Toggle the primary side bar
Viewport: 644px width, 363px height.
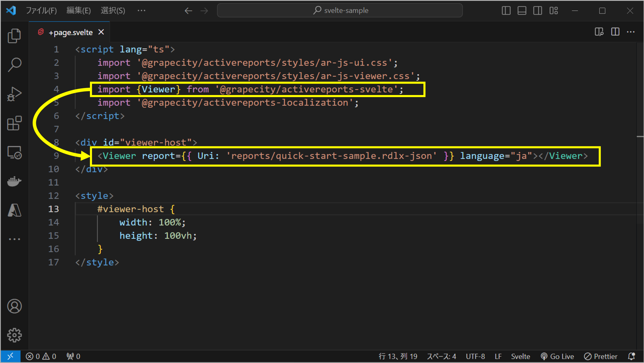point(506,11)
